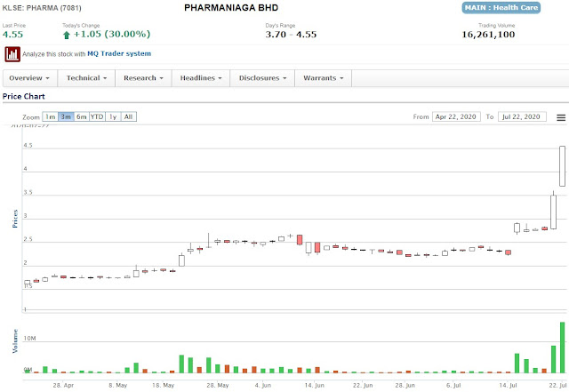The width and height of the screenshot is (569, 392).
Task: Click the green up-arrow change indicator
Action: point(67,35)
